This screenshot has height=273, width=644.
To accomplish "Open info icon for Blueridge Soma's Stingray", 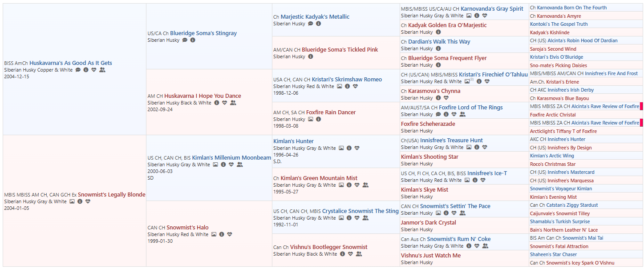I will pos(193,40).
